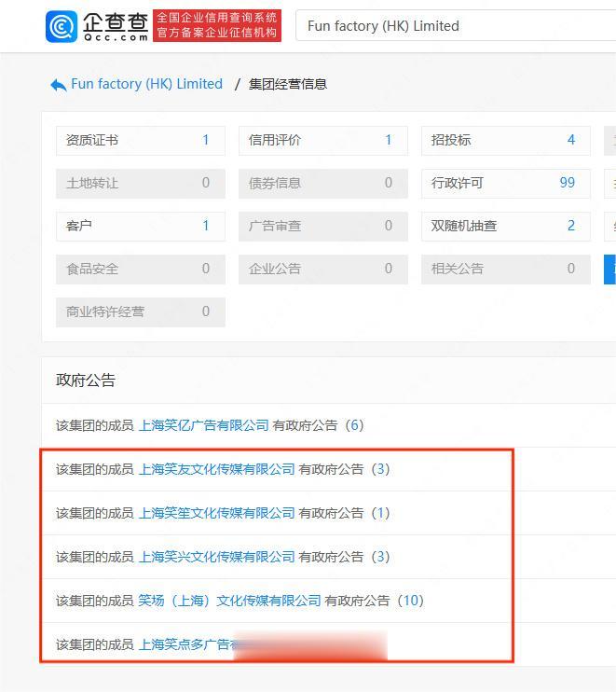This screenshot has width=616, height=692.
Task: Click the Qcc.com logo icon
Action: click(x=62, y=26)
